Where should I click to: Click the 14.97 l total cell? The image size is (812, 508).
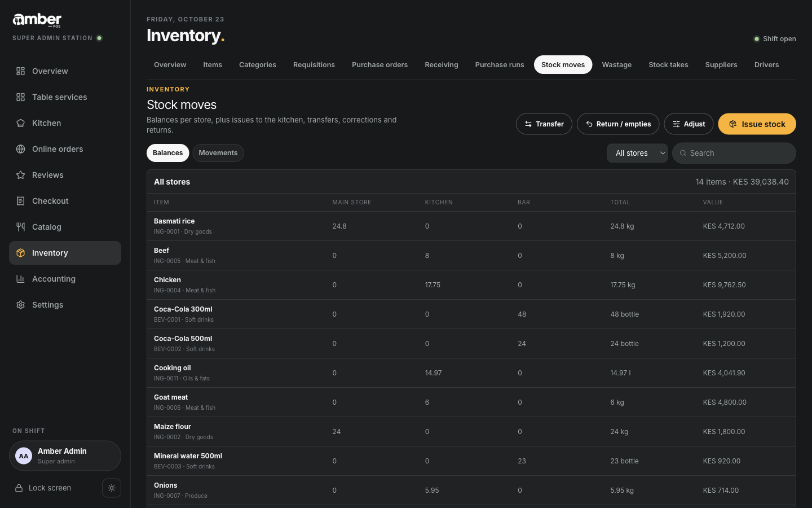[x=620, y=373]
